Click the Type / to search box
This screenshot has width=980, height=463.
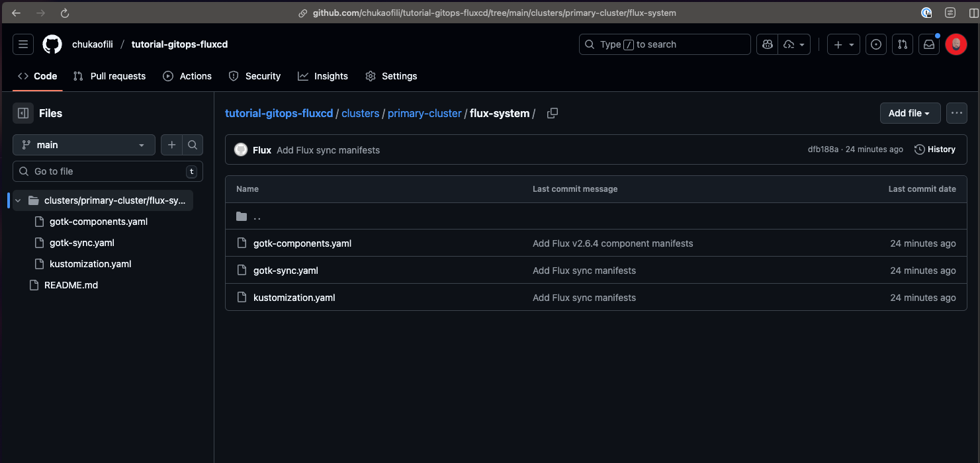665,44
